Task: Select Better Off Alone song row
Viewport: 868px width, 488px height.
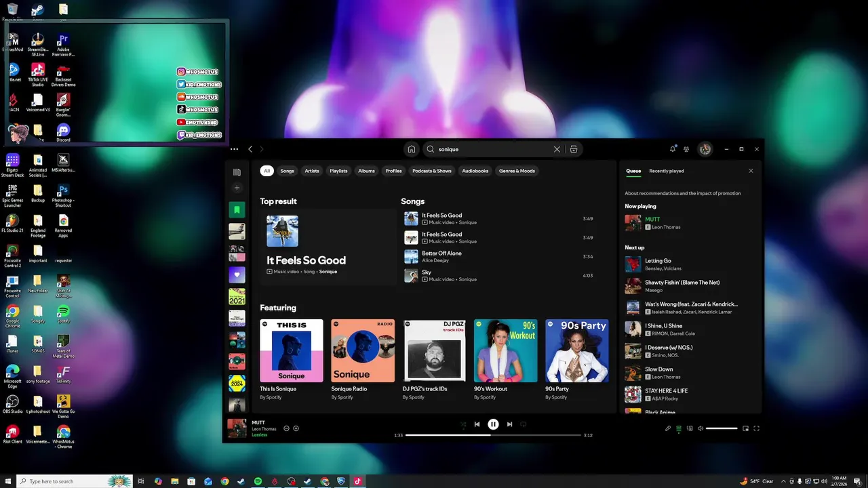Action: (x=500, y=256)
